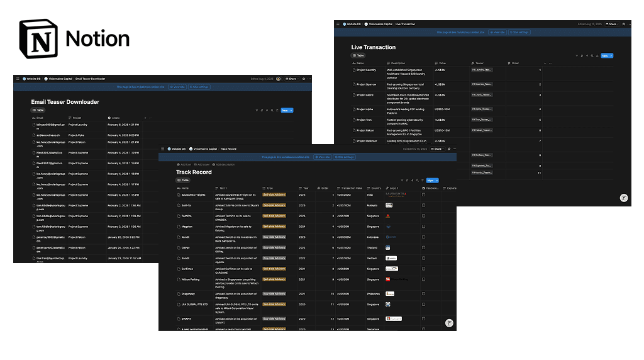Check hasCase box for TechPro row
The width and height of the screenshot is (644, 360).
[423, 216]
